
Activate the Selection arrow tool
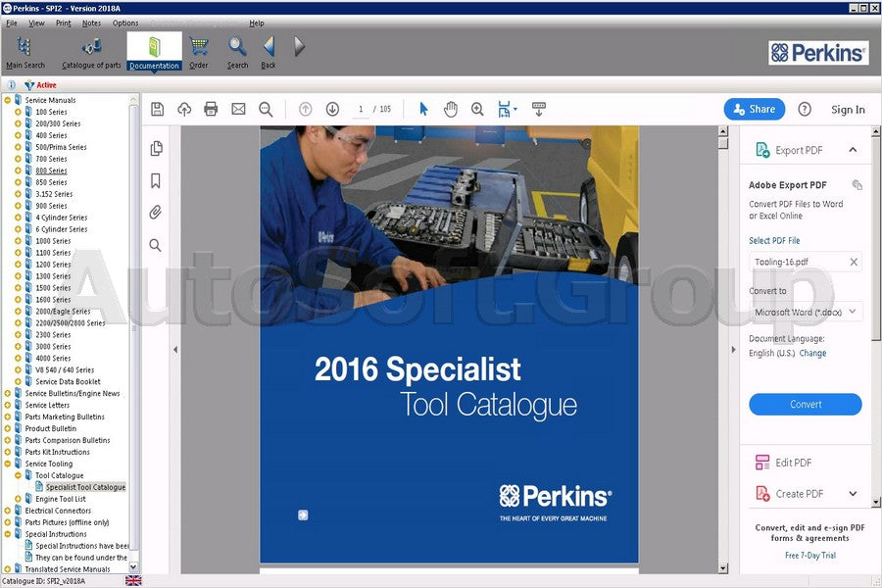422,109
